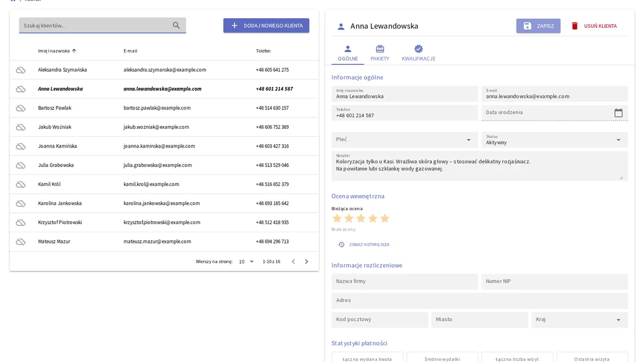
Task: Click phone number +48 694 296 713
Action: (x=272, y=241)
